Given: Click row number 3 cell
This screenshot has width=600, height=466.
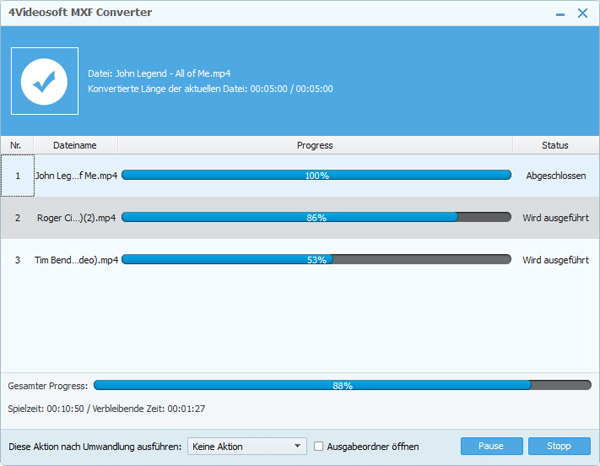Looking at the screenshot, I should click(x=17, y=259).
